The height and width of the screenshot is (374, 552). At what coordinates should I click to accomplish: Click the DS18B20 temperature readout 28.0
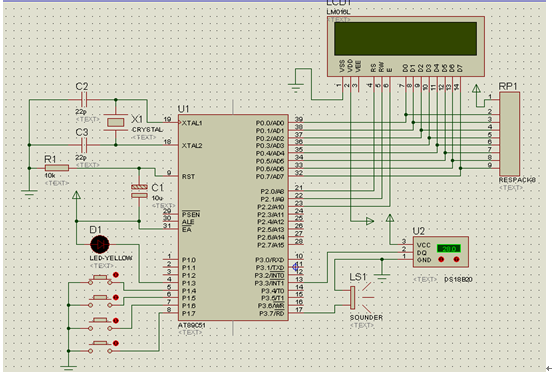click(448, 249)
